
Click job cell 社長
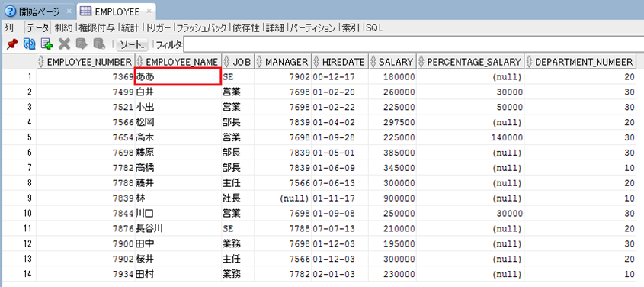[x=238, y=198]
